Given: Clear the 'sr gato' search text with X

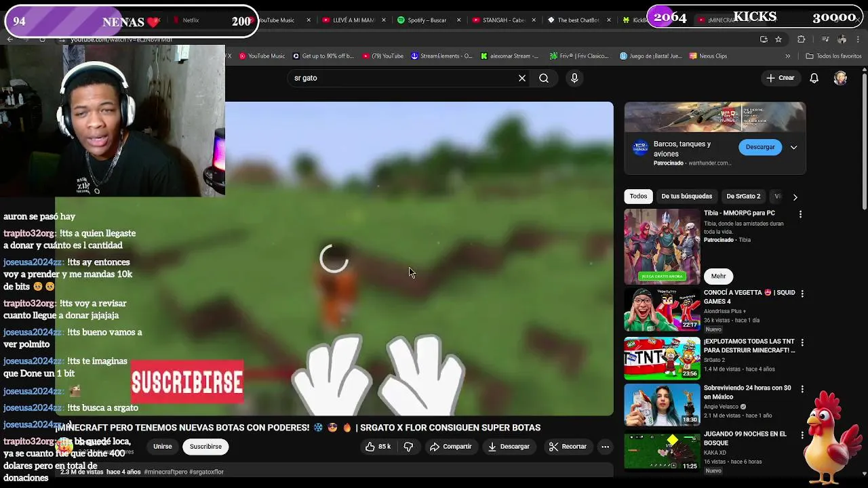Looking at the screenshot, I should coord(522,78).
